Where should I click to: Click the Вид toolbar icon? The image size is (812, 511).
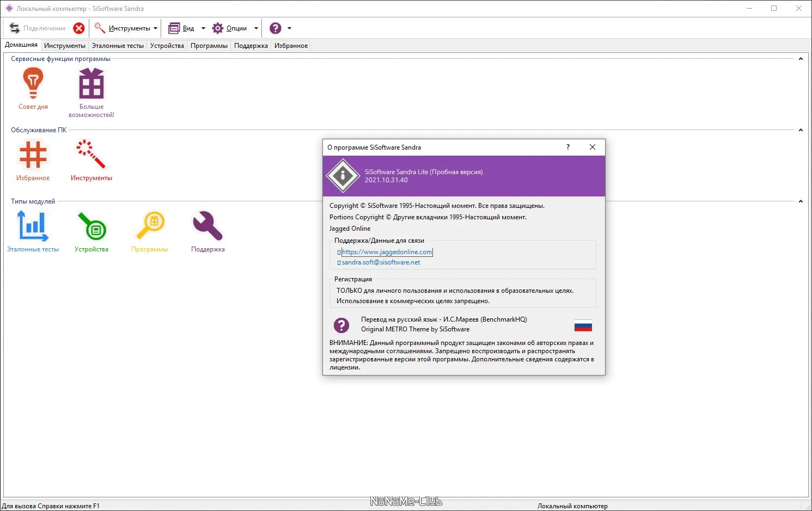(x=174, y=28)
